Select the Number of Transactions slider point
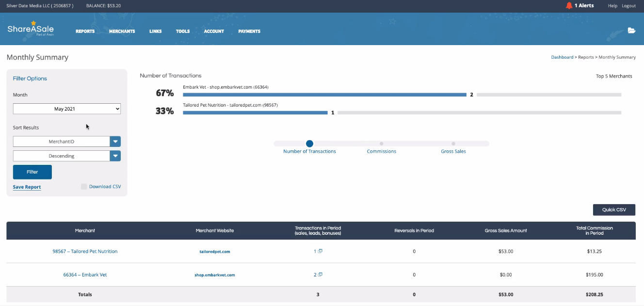This screenshot has width=644, height=306. (310, 144)
